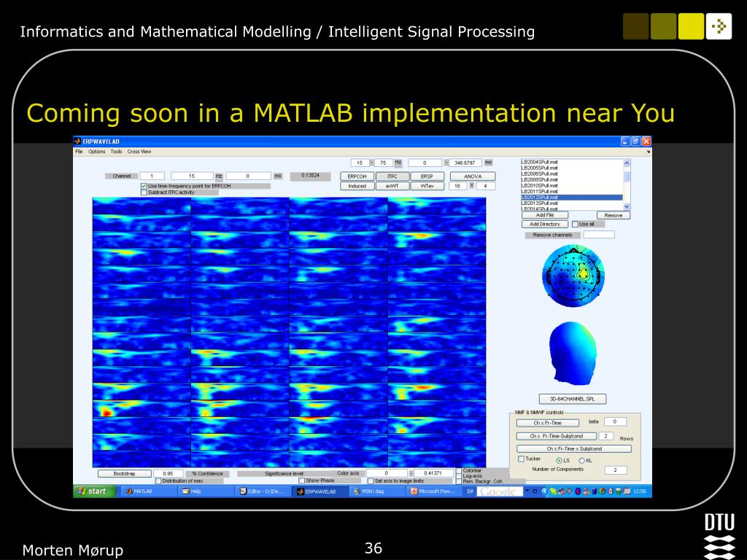Click the avWT button
The height and width of the screenshot is (560, 747).
coord(392,186)
